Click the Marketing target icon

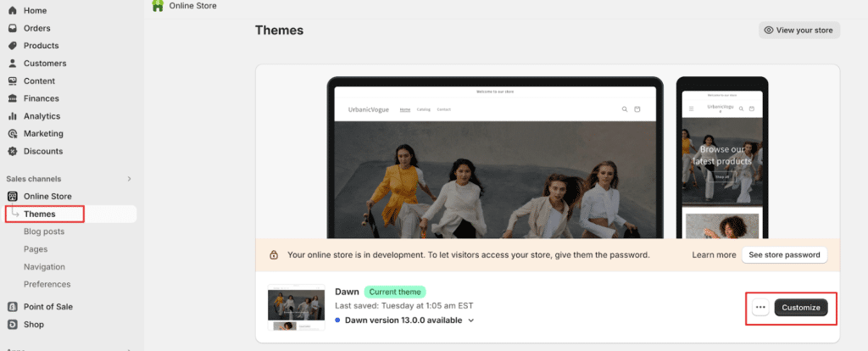(13, 134)
